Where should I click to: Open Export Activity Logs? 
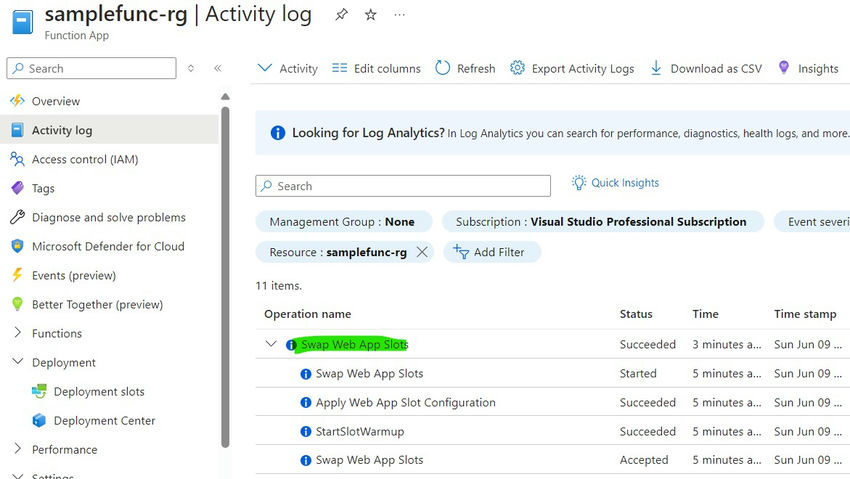pos(572,68)
